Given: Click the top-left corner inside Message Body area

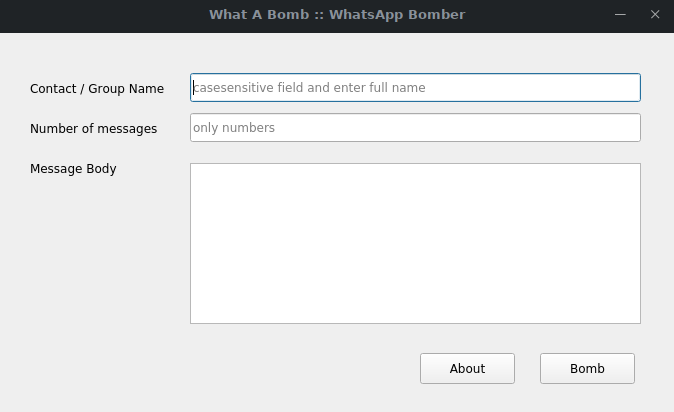Looking at the screenshot, I should tap(196, 169).
